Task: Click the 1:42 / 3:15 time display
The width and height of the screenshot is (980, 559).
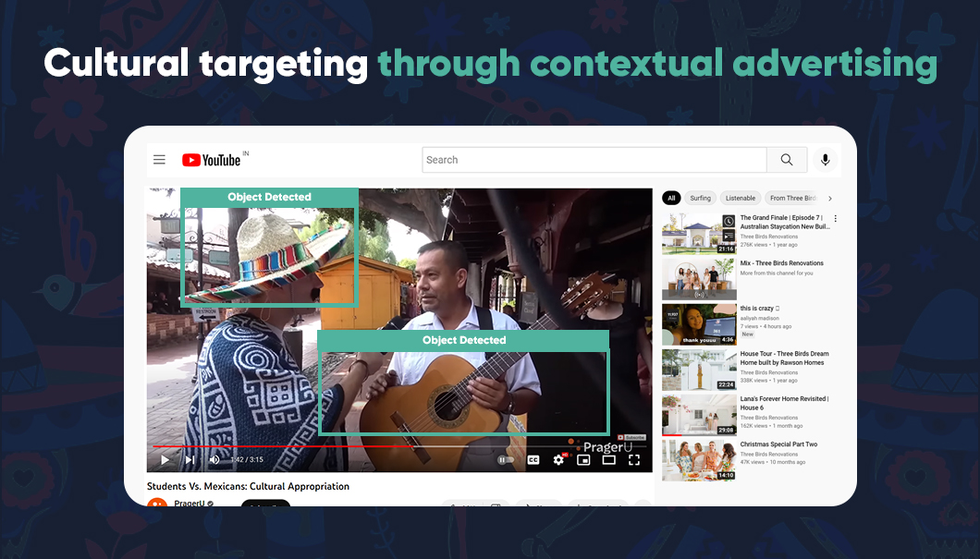Action: click(247, 460)
